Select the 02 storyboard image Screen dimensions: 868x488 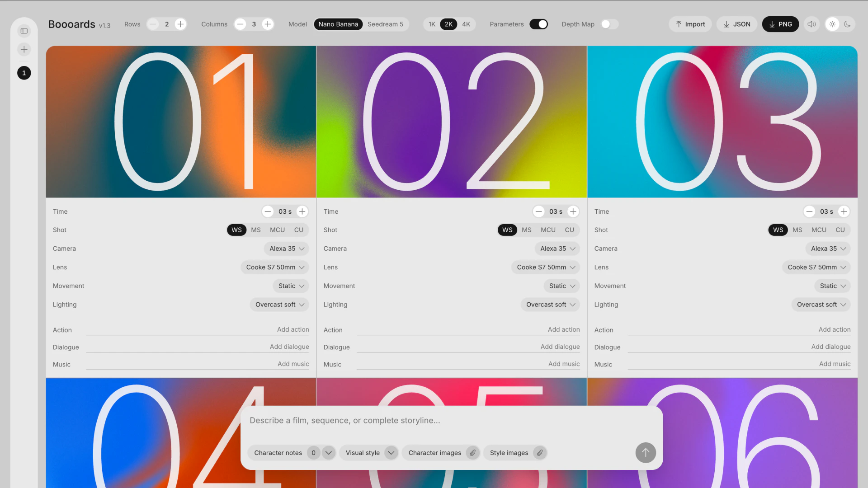click(x=452, y=122)
